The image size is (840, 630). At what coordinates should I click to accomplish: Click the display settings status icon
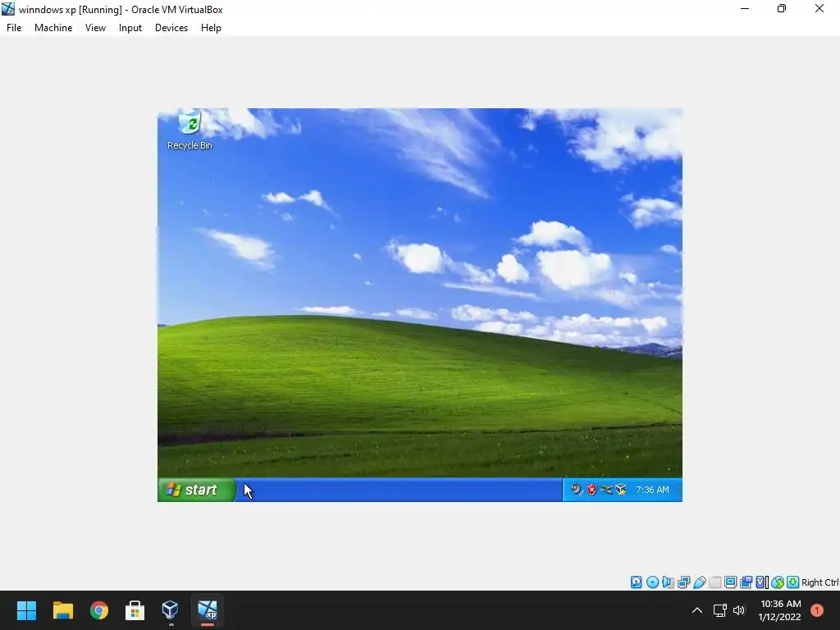pos(730,582)
